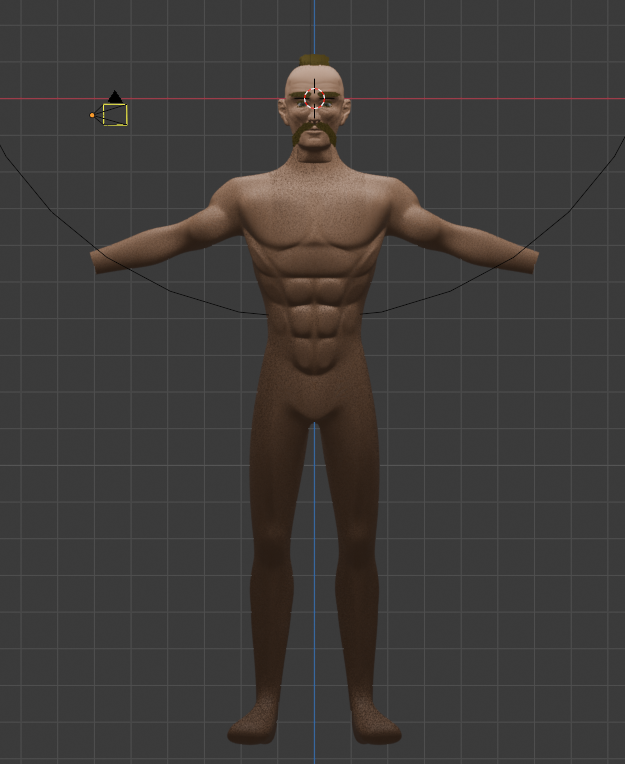Select the character's hand on the left side

105,260
